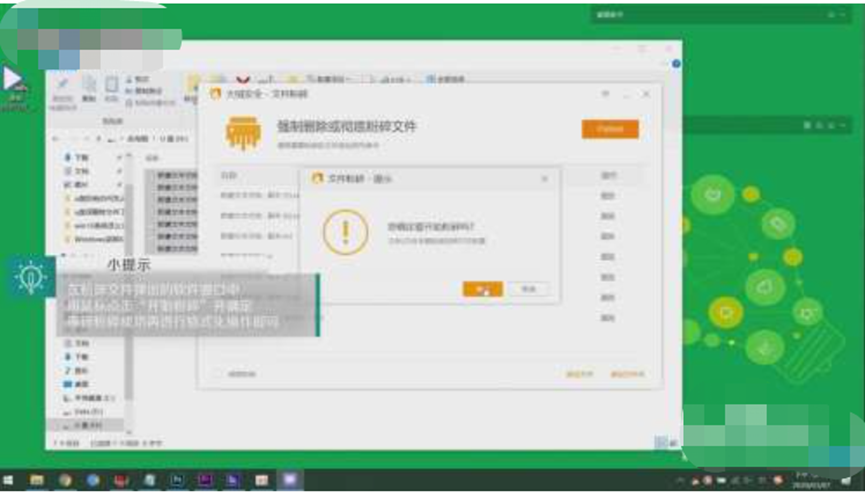Open File Explorer from the taskbar
The width and height of the screenshot is (865, 497).
[x=38, y=481]
